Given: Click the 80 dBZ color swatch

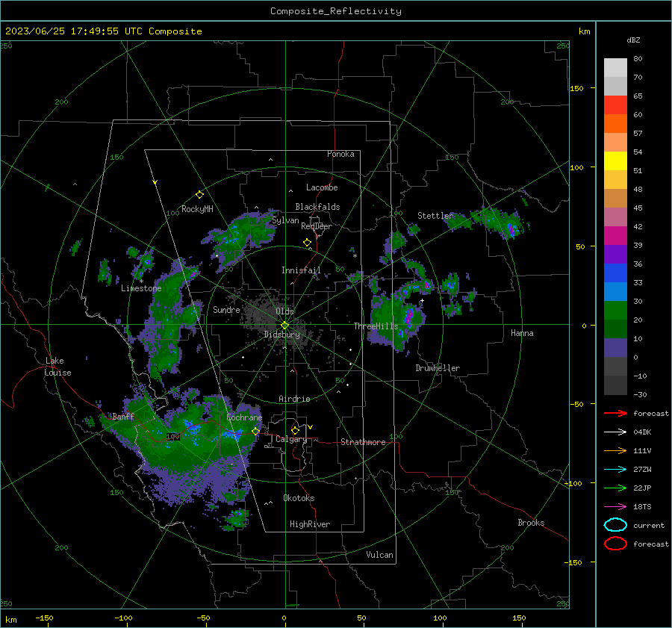Looking at the screenshot, I should tap(615, 67).
